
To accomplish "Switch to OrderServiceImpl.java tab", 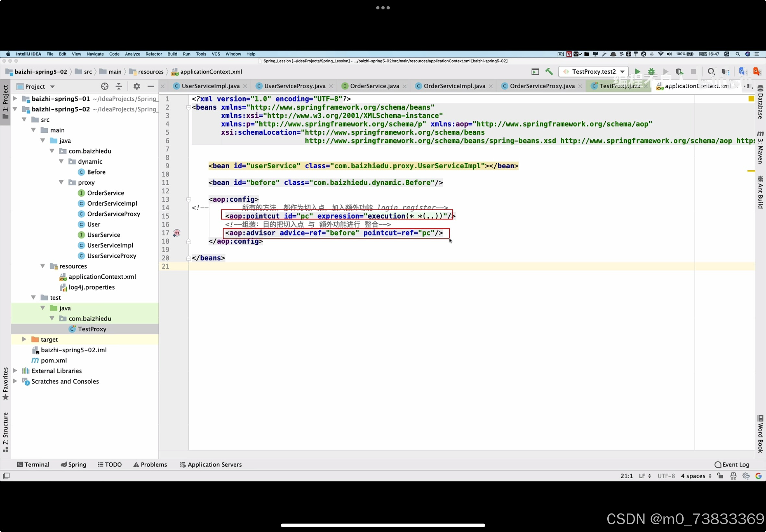I will [x=454, y=86].
